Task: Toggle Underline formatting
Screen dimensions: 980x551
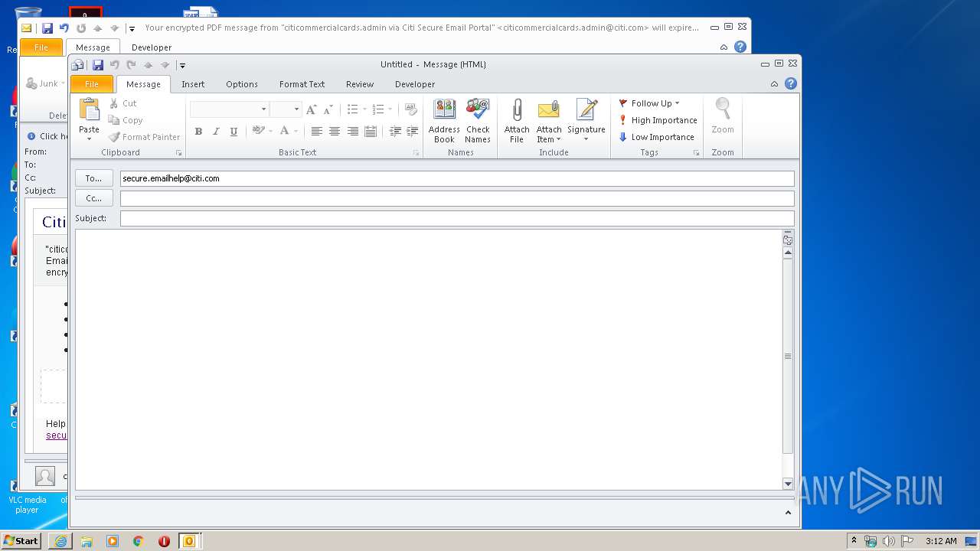Action: [234, 132]
